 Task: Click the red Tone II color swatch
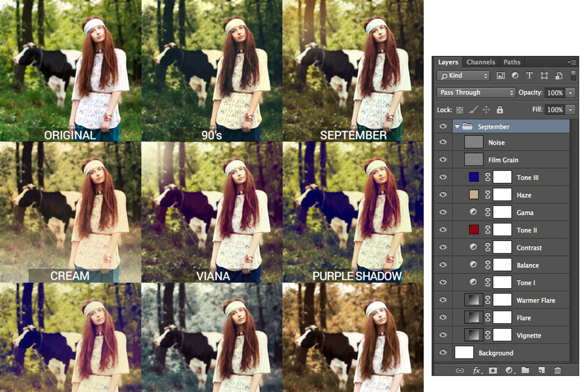pyautogui.click(x=473, y=230)
